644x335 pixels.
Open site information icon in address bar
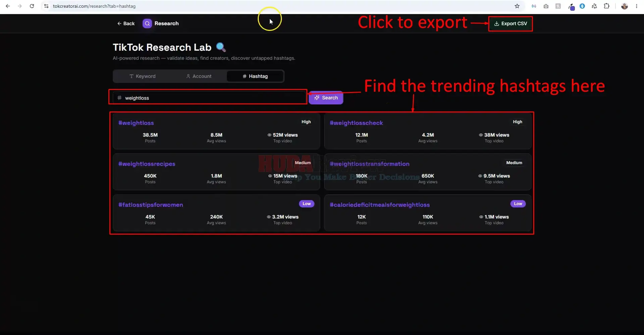46,6
